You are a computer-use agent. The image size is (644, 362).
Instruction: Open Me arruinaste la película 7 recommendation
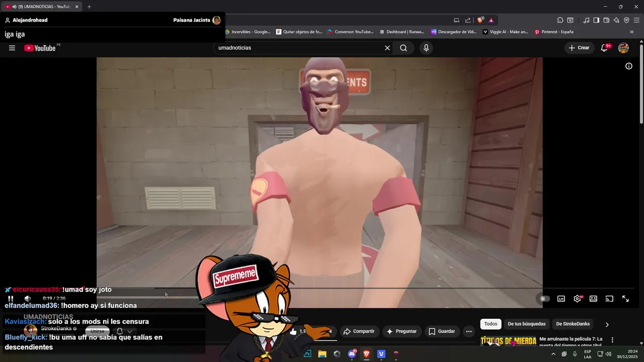point(571,342)
